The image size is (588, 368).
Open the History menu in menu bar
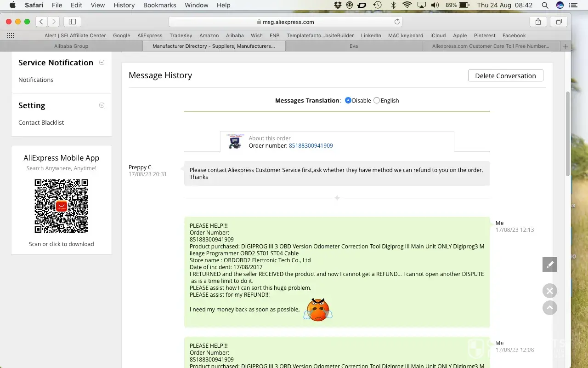pos(124,5)
